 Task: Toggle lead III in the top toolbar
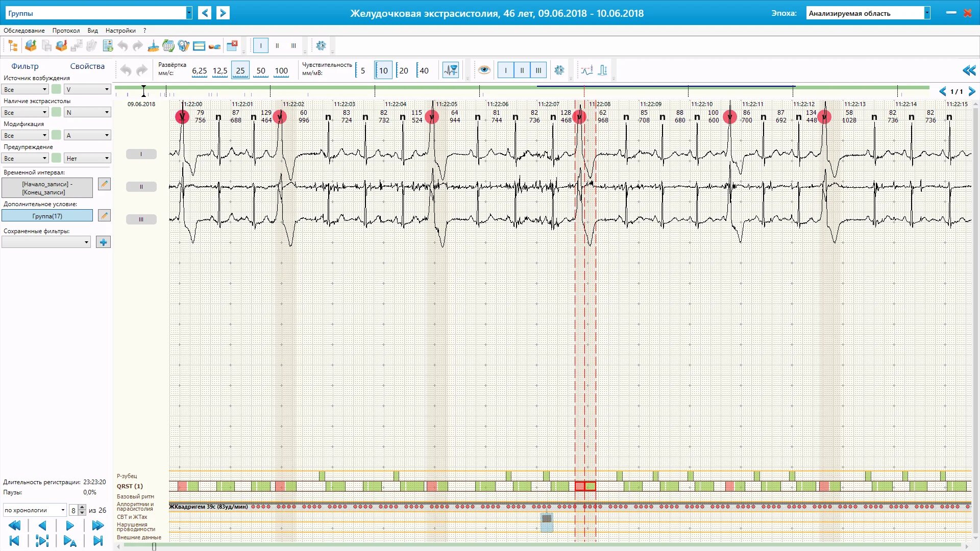(293, 45)
